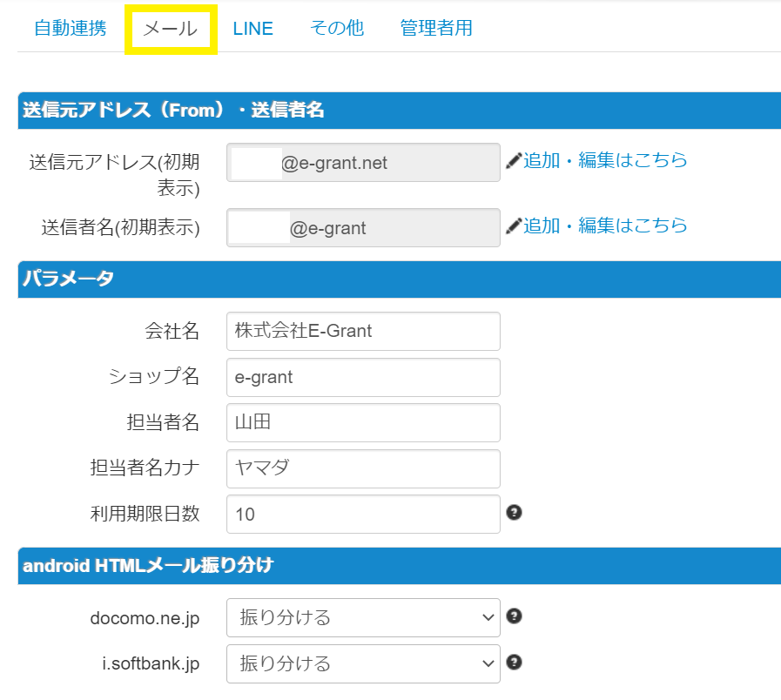Click the pencil icon beside 送信元アドレス
Image resolution: width=781 pixels, height=700 pixels.
coord(514,161)
